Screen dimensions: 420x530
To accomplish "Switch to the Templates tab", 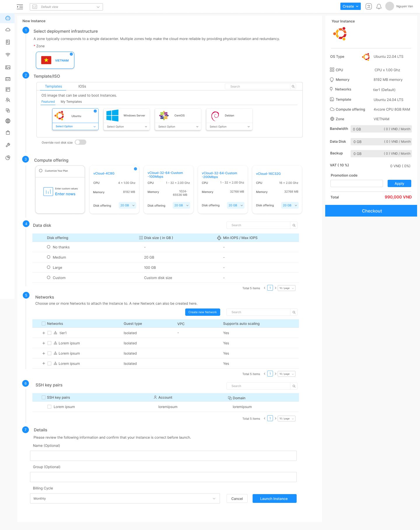I will tap(53, 86).
